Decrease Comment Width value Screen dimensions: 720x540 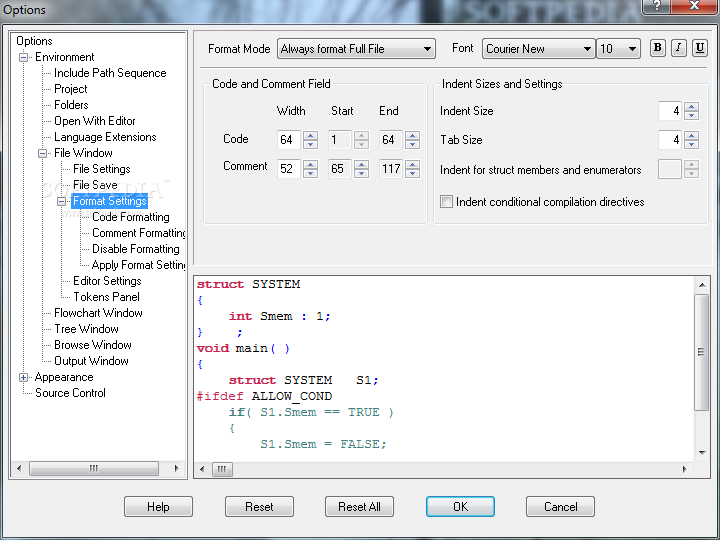click(x=311, y=173)
